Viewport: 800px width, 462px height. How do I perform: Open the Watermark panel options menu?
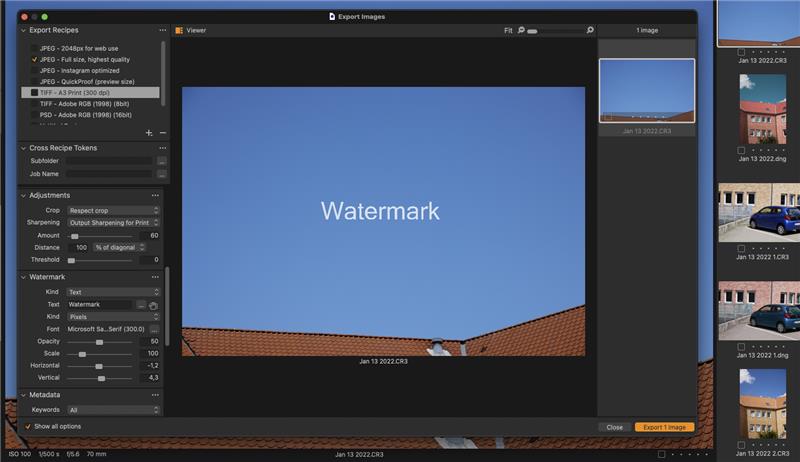(x=155, y=277)
